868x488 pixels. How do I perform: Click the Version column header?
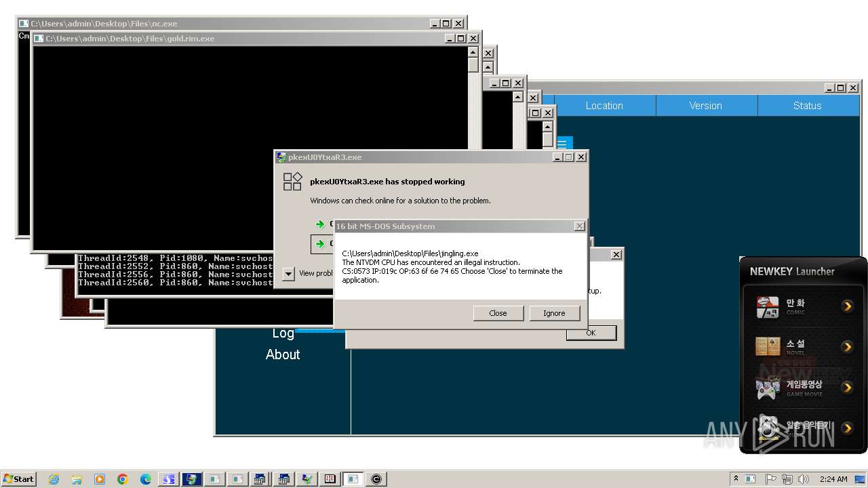tap(706, 106)
